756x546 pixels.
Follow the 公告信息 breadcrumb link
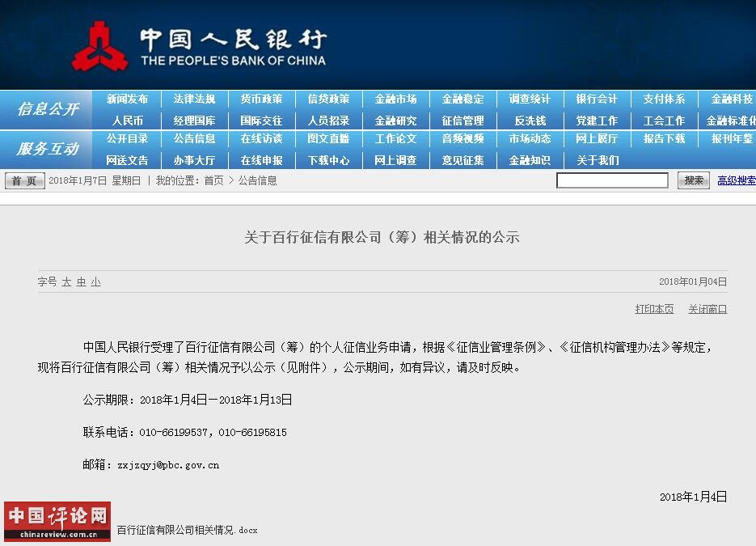257,180
